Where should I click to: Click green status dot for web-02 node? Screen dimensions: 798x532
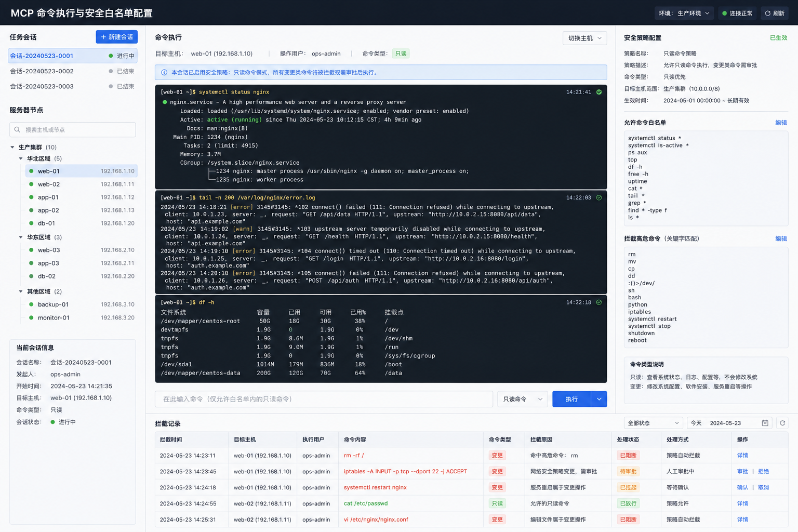coord(31,184)
